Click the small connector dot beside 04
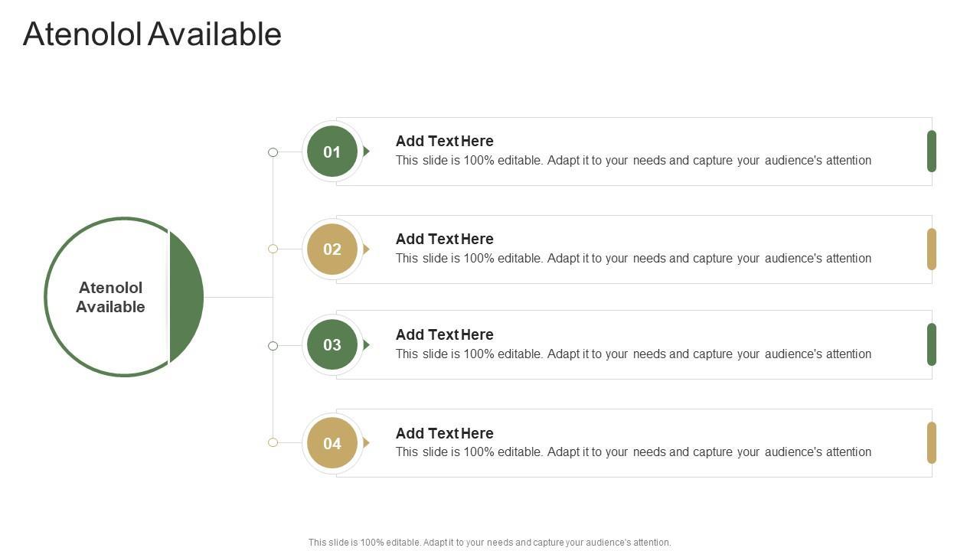 tap(273, 442)
